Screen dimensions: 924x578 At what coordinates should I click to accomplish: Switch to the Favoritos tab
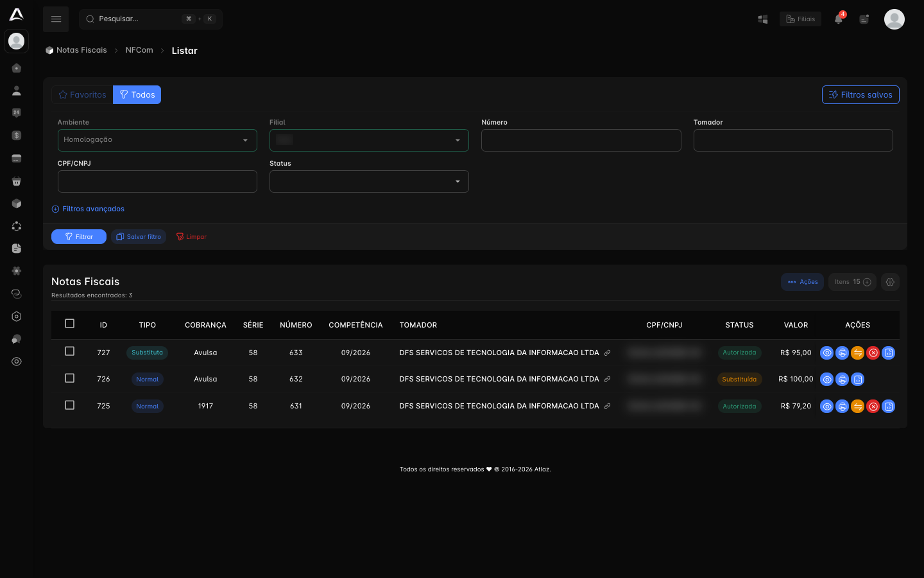coord(82,95)
